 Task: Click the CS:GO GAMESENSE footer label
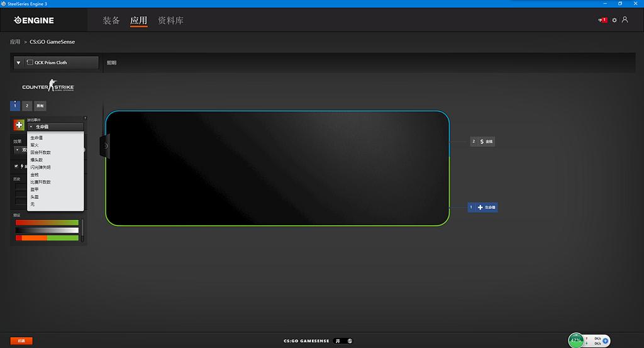306,340
